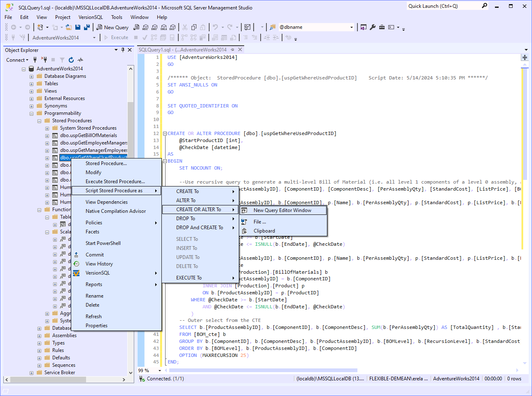Collapse the BEGIN code block outline
The image size is (532, 396).
[x=165, y=161]
